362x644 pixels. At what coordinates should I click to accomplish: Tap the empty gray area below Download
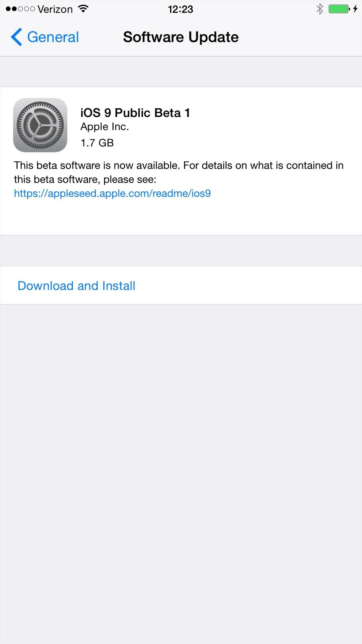pos(181,474)
